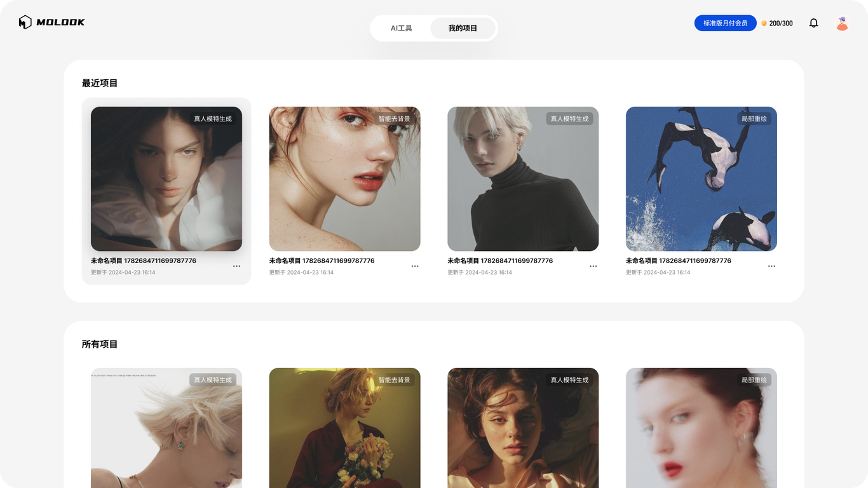Click the 标准版月付会员 button

(x=725, y=23)
